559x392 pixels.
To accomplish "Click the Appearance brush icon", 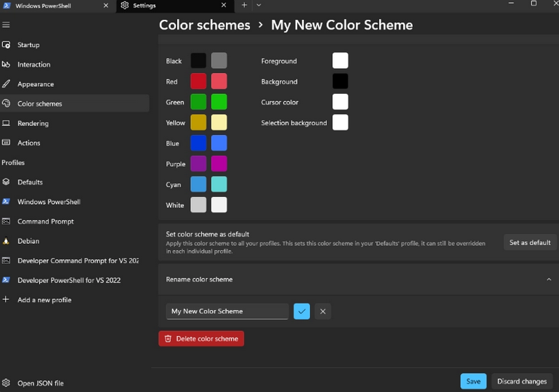I will click(x=6, y=84).
